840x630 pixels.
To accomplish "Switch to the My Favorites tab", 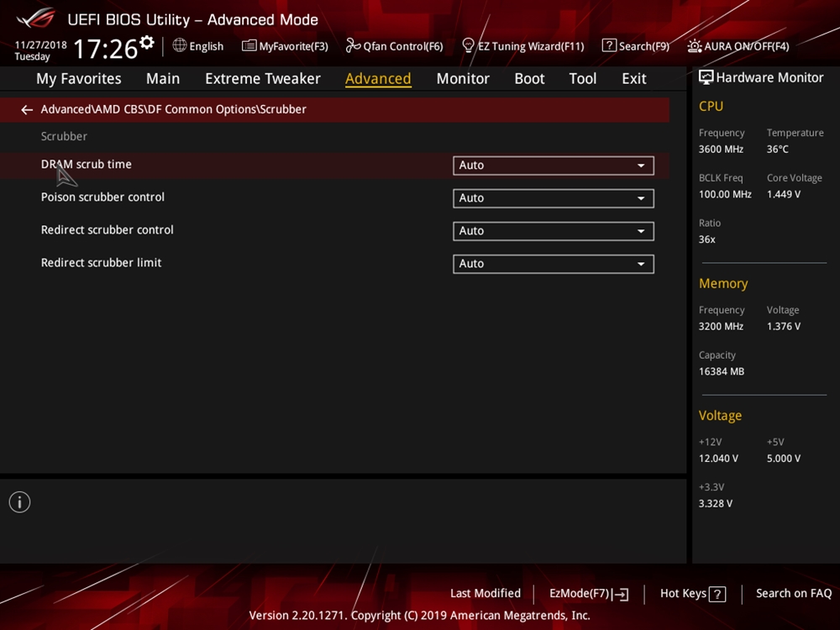I will 79,79.
